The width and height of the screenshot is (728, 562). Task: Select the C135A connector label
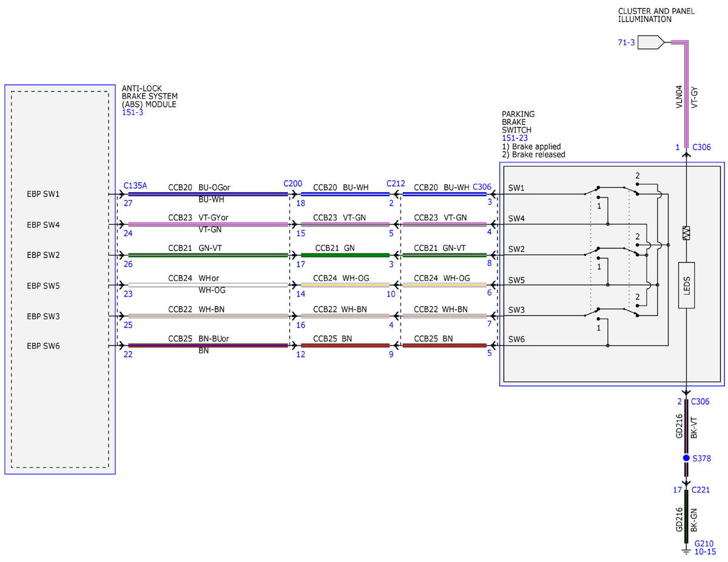tap(135, 186)
